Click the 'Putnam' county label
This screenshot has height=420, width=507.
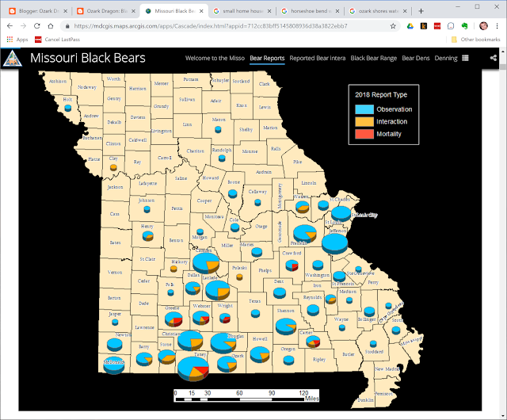[191, 79]
